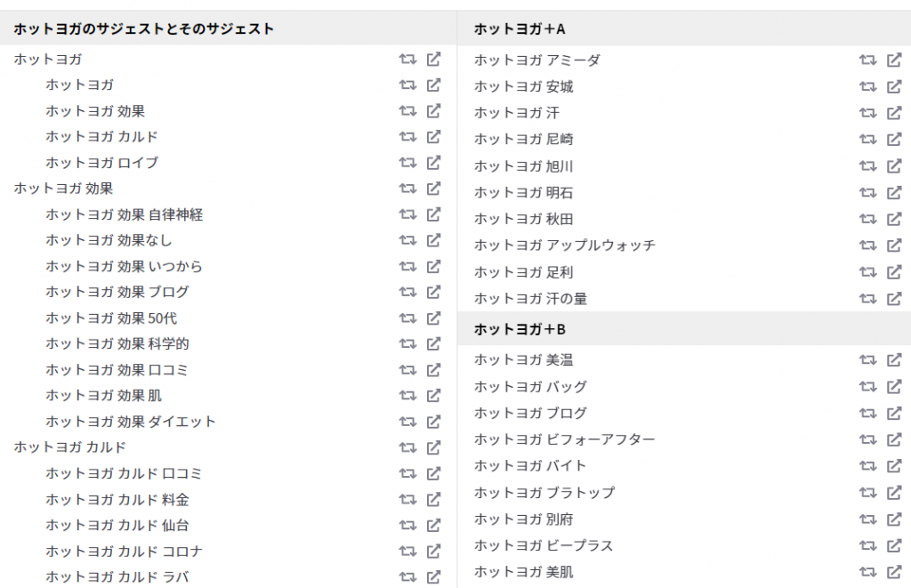This screenshot has height=588, width=911.
Task: Select the ホットヨガ 効果 parent keyword
Action: pos(63,189)
